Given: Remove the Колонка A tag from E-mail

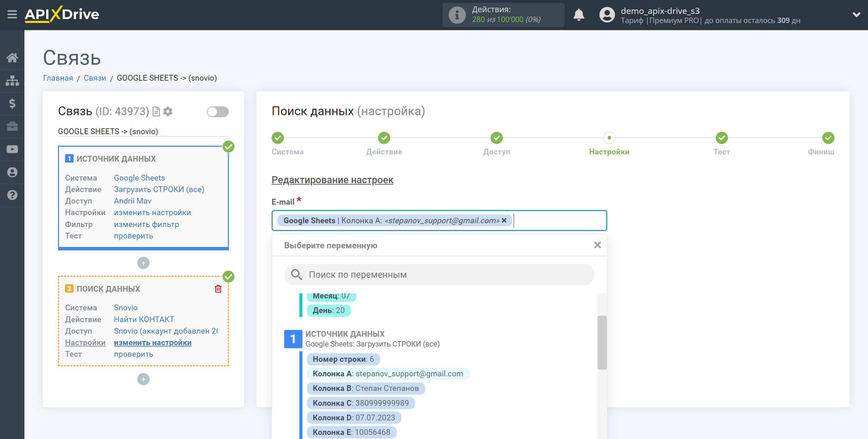Looking at the screenshot, I should [504, 221].
